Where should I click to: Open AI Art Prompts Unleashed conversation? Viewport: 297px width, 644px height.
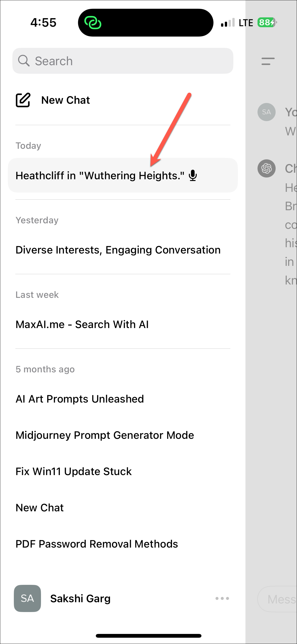point(80,399)
